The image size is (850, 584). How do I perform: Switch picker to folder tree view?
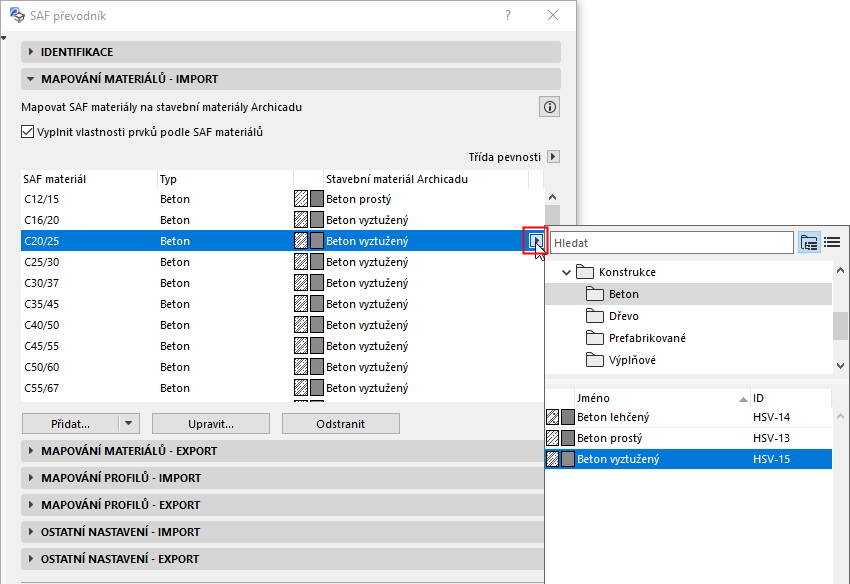click(809, 242)
